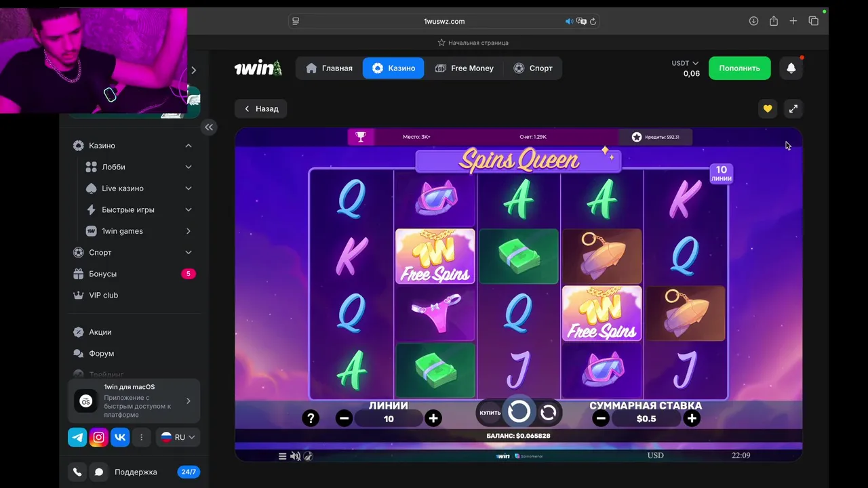Viewport: 868px width, 488px height.
Task: Decrease total bet with minus
Action: 600,418
